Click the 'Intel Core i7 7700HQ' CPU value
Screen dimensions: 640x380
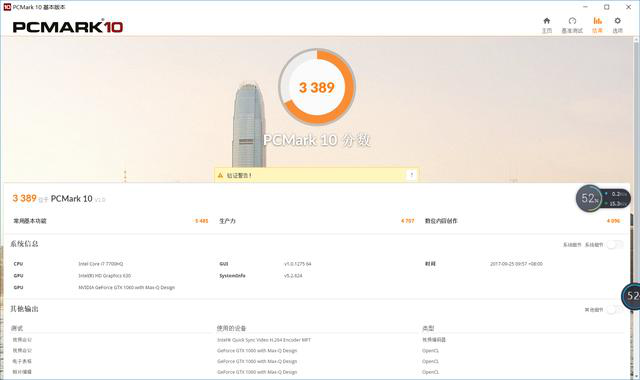click(x=101, y=264)
